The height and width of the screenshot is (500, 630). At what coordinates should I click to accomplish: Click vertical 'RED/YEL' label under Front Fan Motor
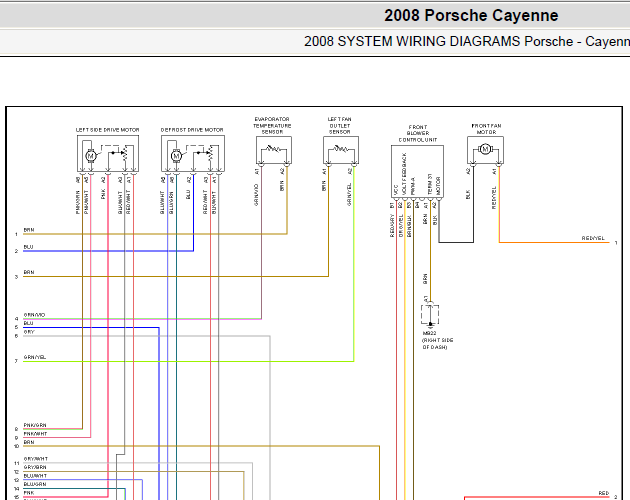tap(494, 197)
